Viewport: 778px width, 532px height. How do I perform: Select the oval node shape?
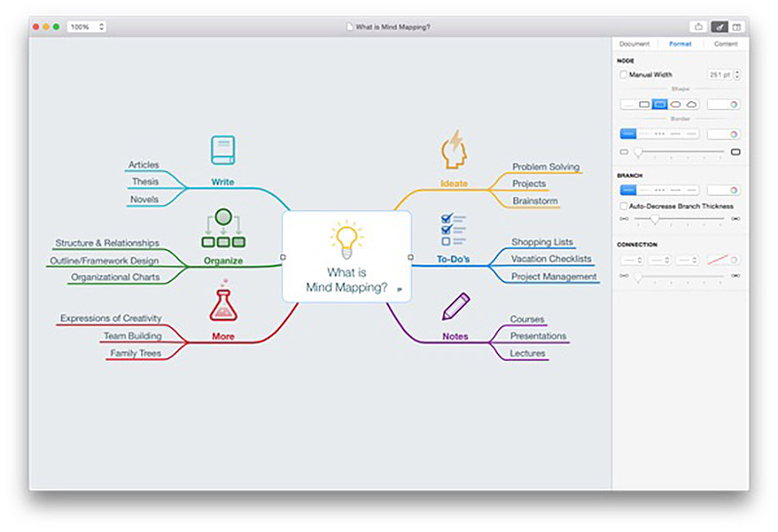(x=676, y=104)
